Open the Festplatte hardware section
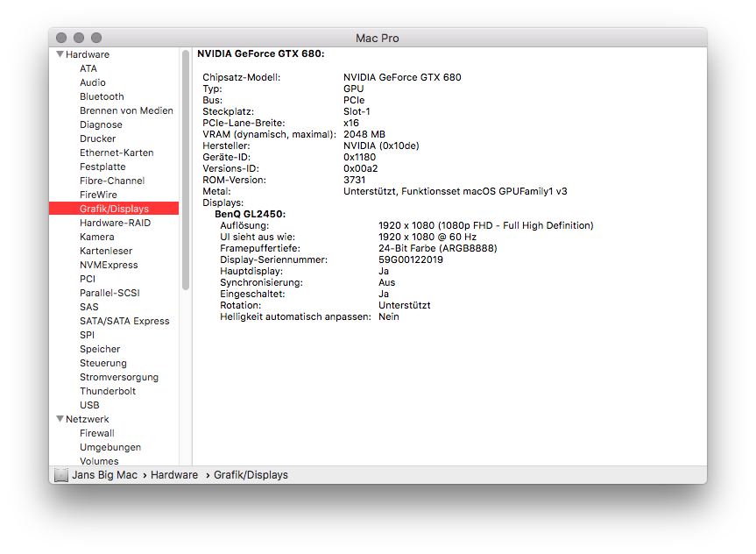756x554 pixels. (102, 167)
